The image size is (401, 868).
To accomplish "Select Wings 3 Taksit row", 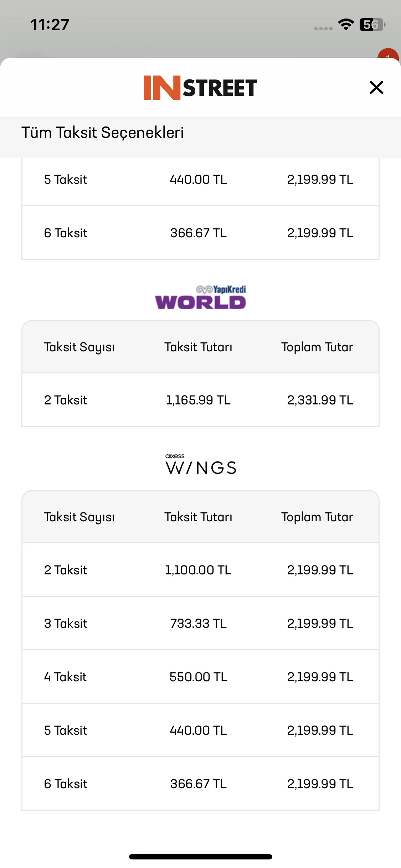I will click(x=200, y=623).
